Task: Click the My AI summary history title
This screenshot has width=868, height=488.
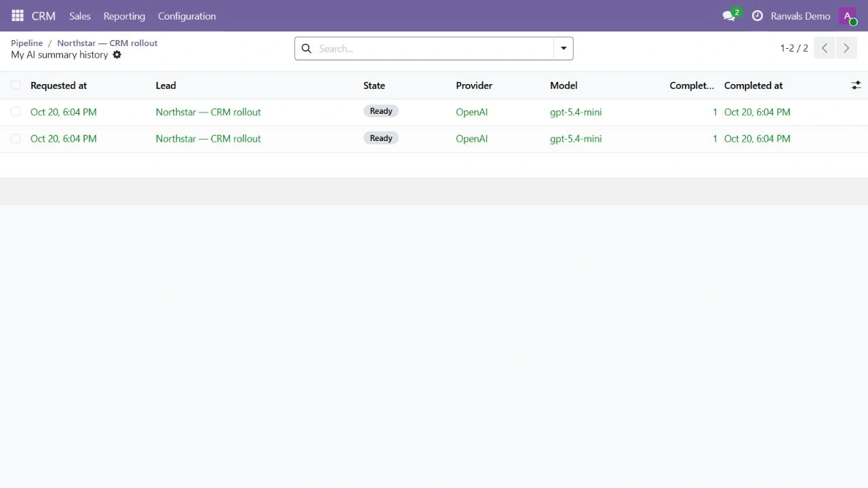Action: [60, 55]
